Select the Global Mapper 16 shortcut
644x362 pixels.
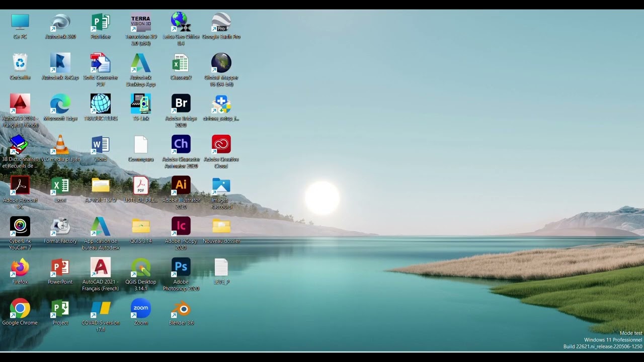(221, 63)
